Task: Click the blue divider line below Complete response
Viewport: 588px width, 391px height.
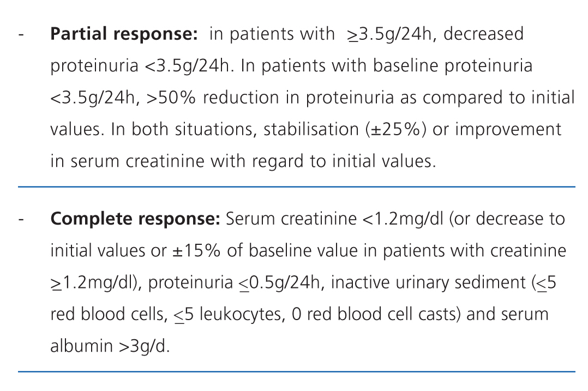Action: (x=296, y=372)
